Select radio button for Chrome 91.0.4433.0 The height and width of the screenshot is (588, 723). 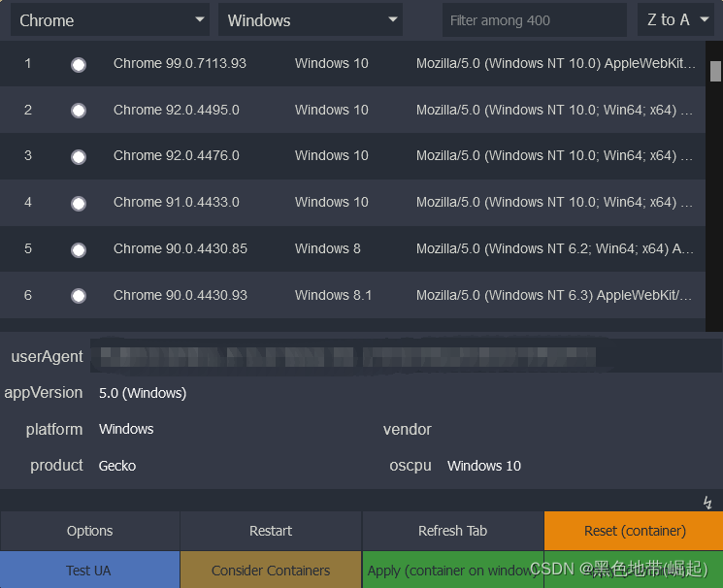coord(79,204)
